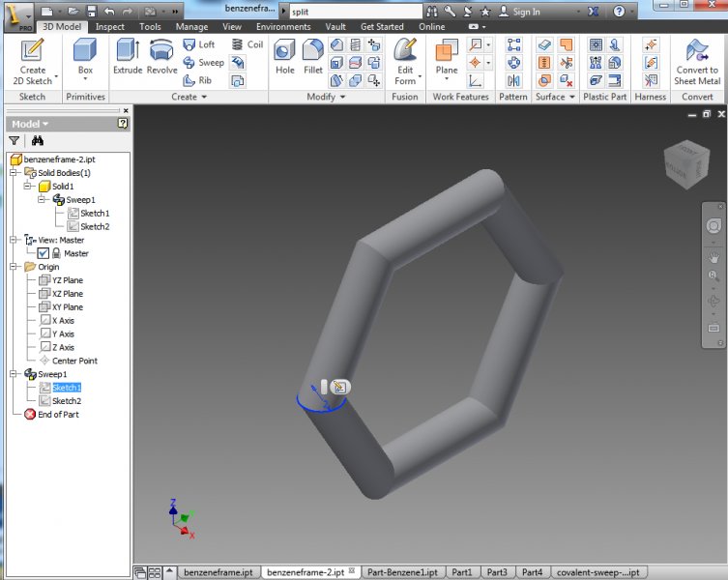Open the Inspect ribbon tab
Screen dimensions: 728x580
[109, 27]
